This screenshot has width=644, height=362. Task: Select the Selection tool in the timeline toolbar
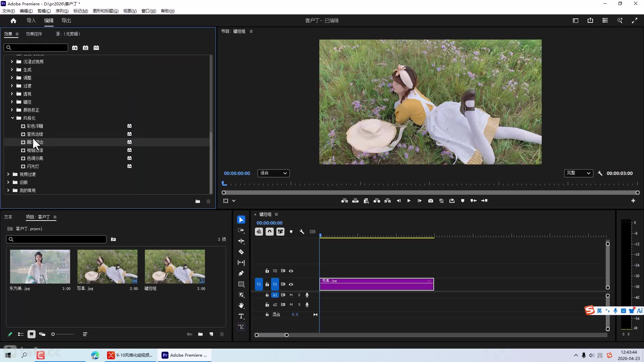point(241,220)
